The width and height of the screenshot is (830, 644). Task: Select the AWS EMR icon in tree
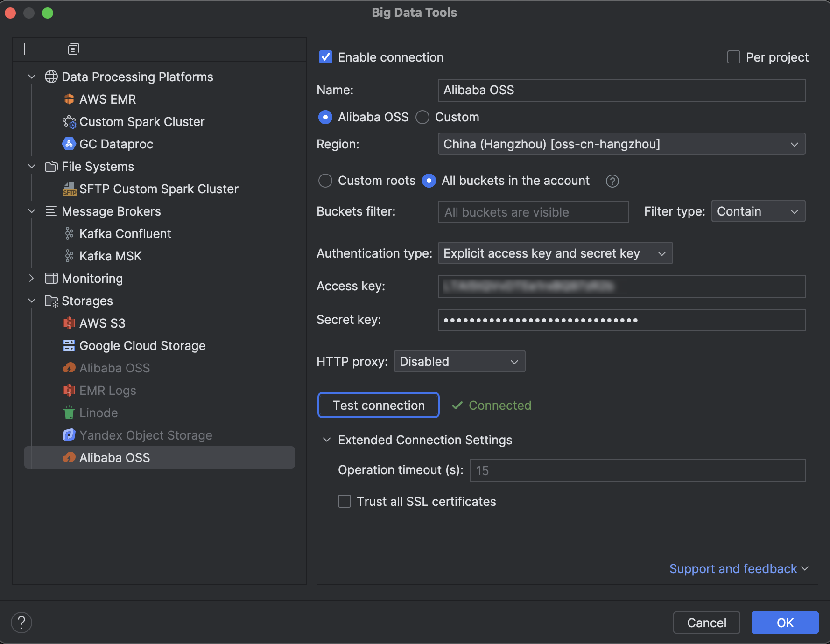69,99
